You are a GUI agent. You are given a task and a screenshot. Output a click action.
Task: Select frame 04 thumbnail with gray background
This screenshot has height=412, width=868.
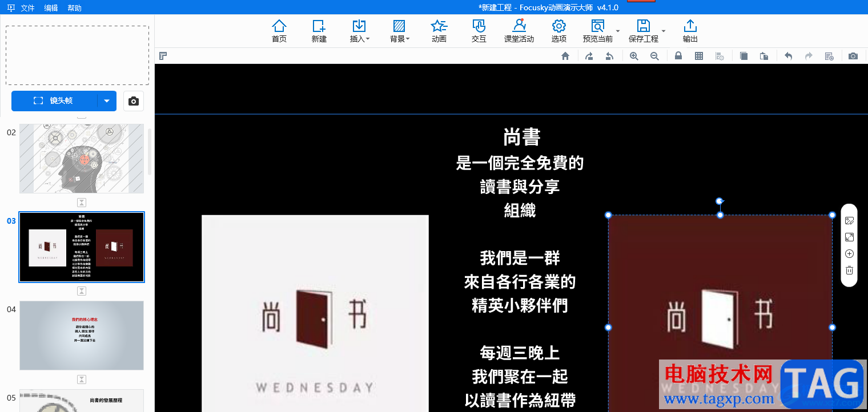[82, 336]
